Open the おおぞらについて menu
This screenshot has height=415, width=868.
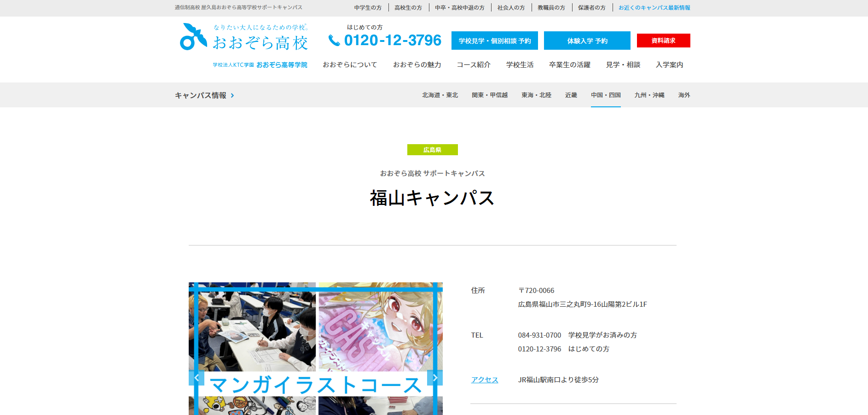tap(350, 65)
